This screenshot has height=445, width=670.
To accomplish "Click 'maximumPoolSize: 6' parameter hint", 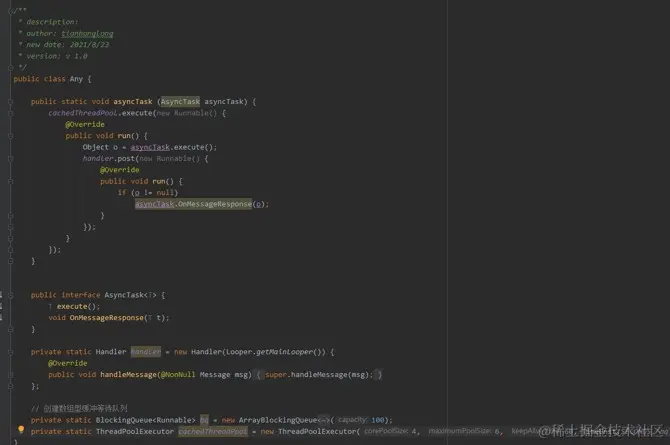I will coord(464,431).
